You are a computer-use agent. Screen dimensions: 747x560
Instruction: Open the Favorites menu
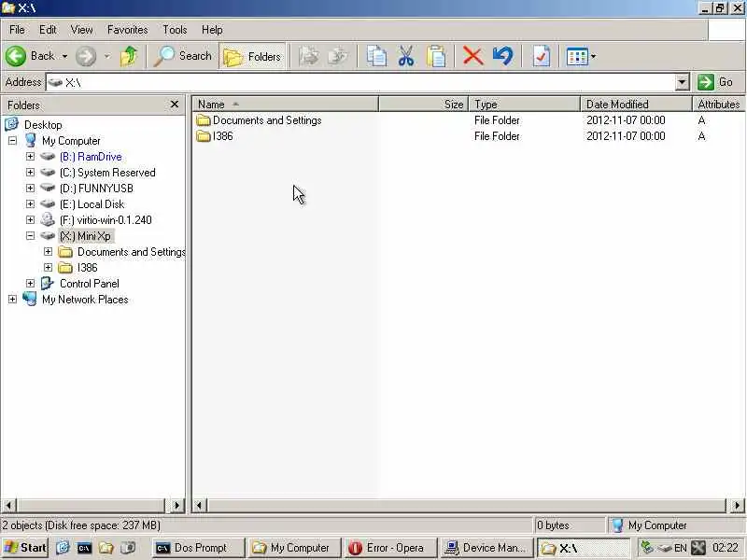pyautogui.click(x=127, y=30)
